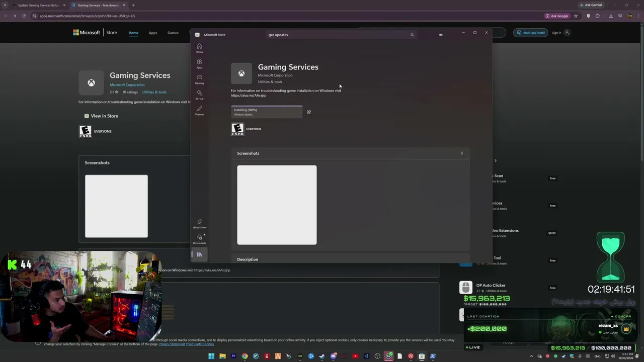Open Ask Gemini in browser title bar
This screenshot has height=362, width=644.
tap(591, 5)
